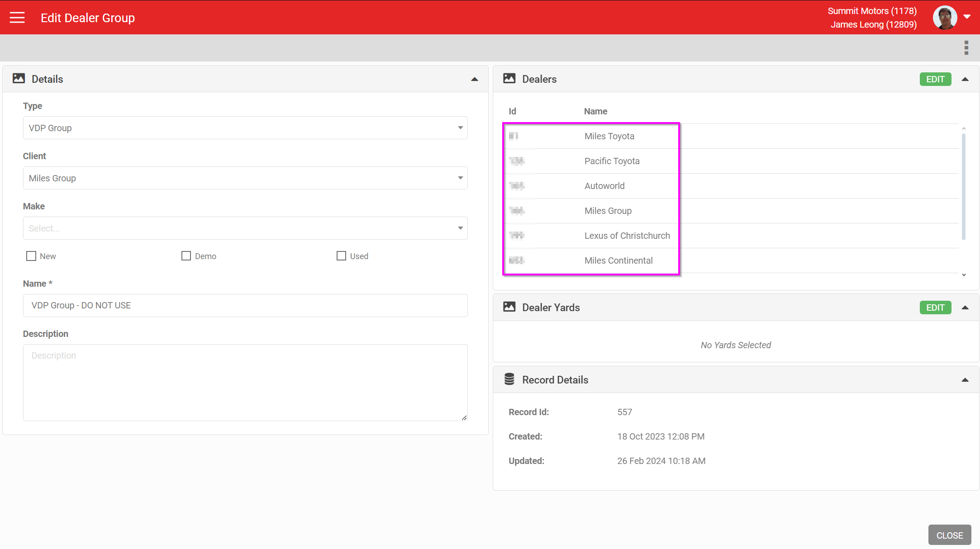Collapse the Record Details panel

[x=965, y=380]
